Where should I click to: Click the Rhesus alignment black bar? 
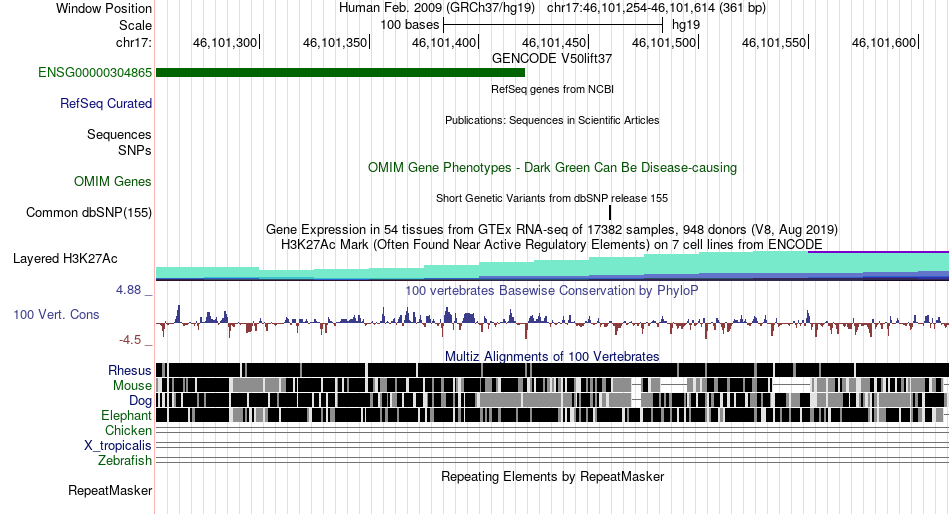click(x=553, y=370)
